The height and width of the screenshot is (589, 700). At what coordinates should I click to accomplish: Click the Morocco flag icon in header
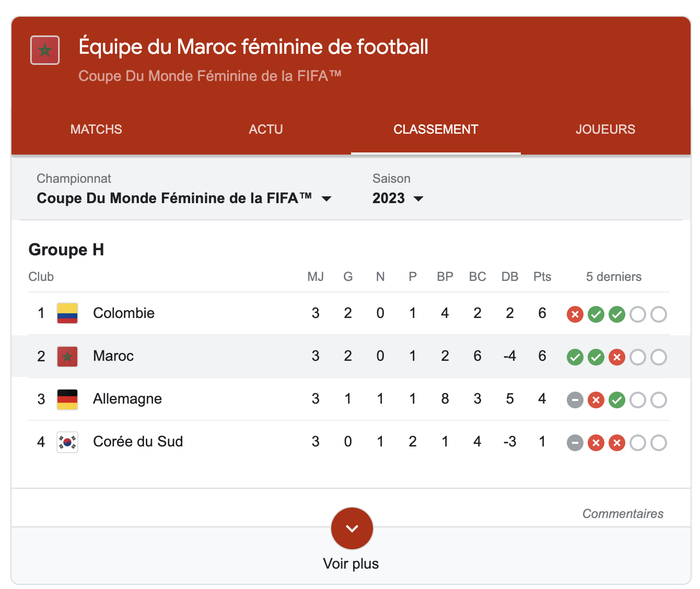click(45, 50)
